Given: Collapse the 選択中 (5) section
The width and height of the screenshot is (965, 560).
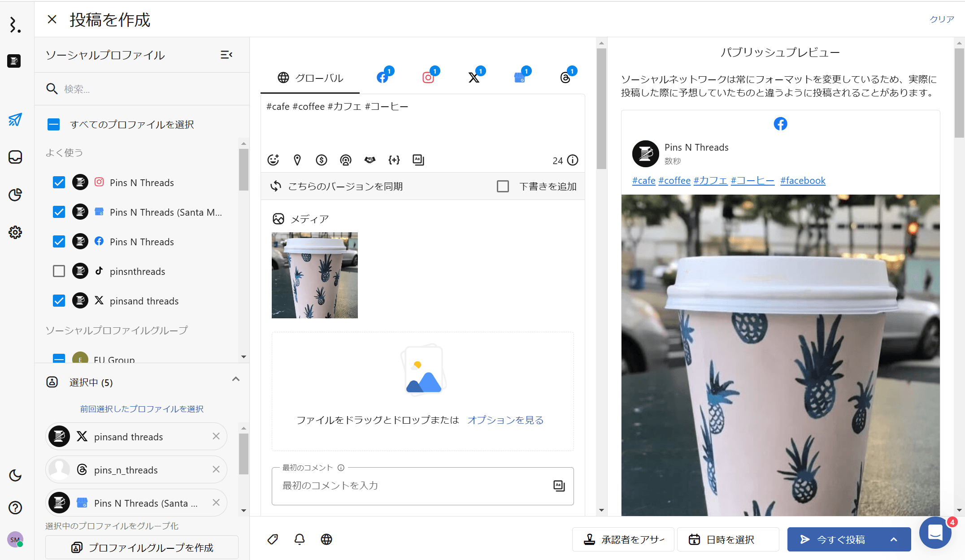Looking at the screenshot, I should tap(235, 379).
